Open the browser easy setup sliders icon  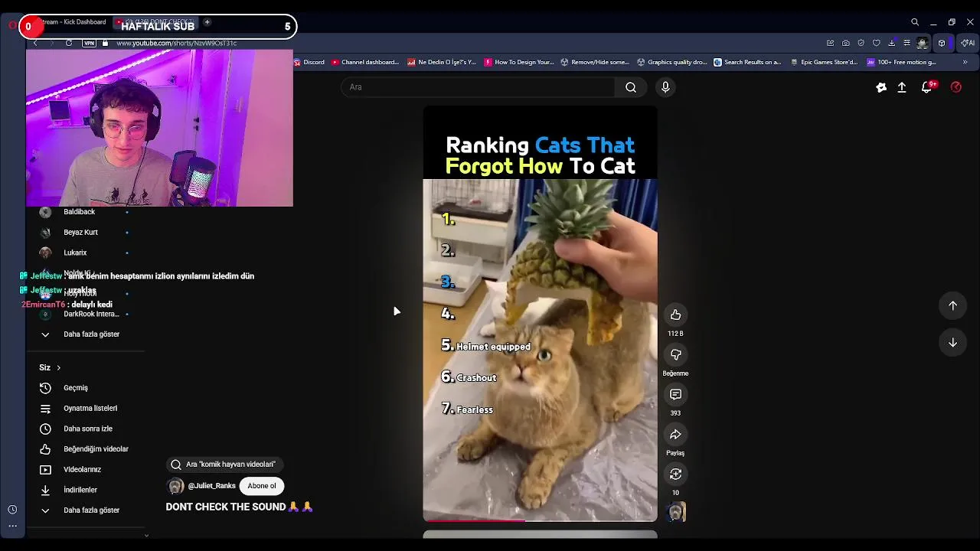pyautogui.click(x=906, y=43)
